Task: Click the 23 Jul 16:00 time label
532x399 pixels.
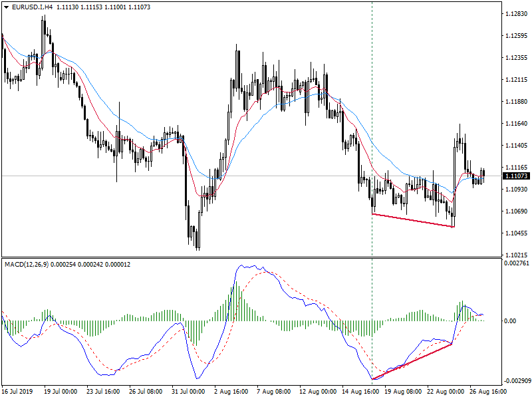Action: (x=103, y=392)
